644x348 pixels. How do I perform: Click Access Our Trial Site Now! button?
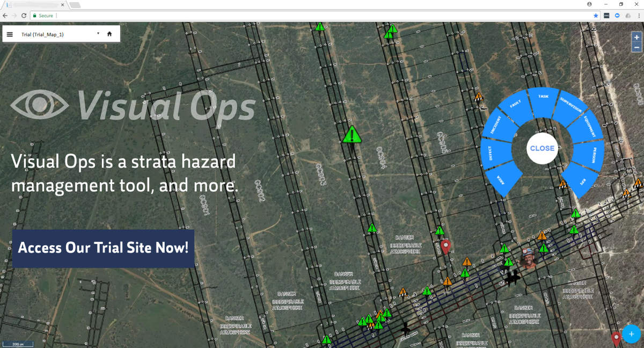click(103, 249)
